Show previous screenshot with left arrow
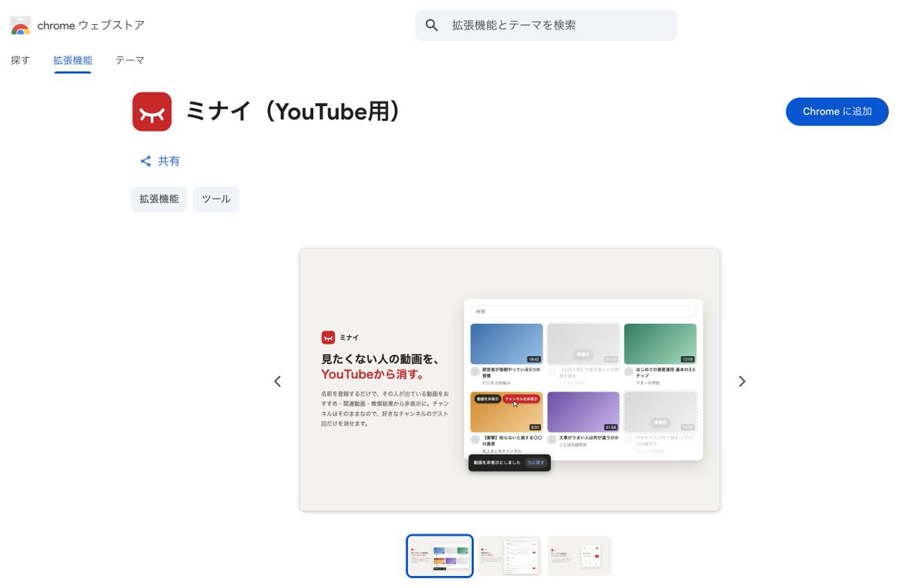 [277, 381]
